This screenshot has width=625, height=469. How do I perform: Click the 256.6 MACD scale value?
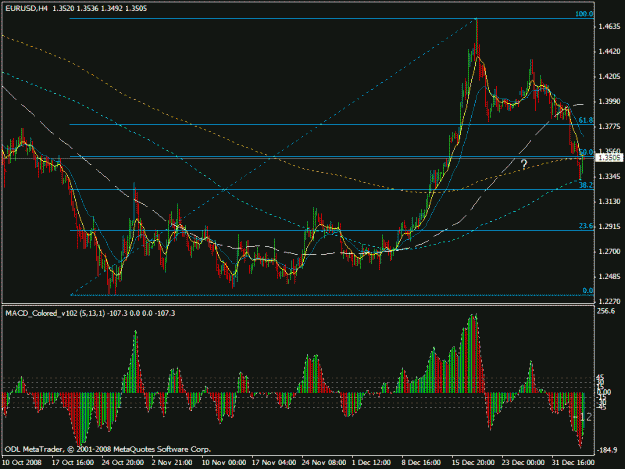[606, 311]
